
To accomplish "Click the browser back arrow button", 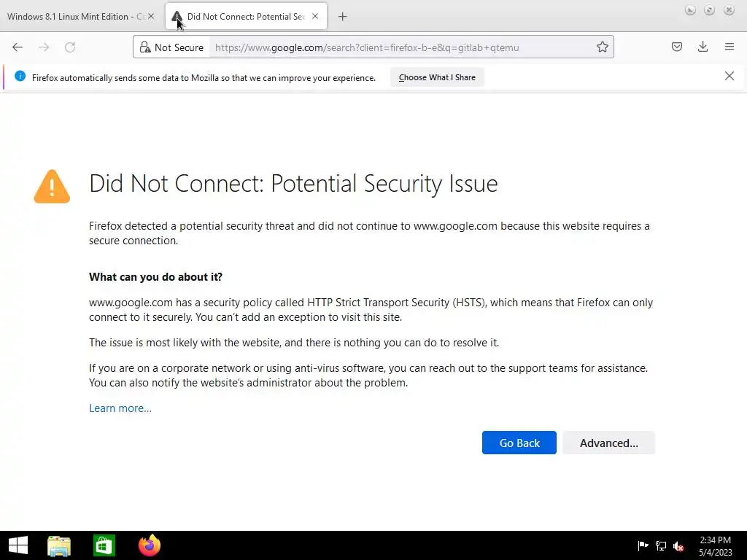I will 18,47.
